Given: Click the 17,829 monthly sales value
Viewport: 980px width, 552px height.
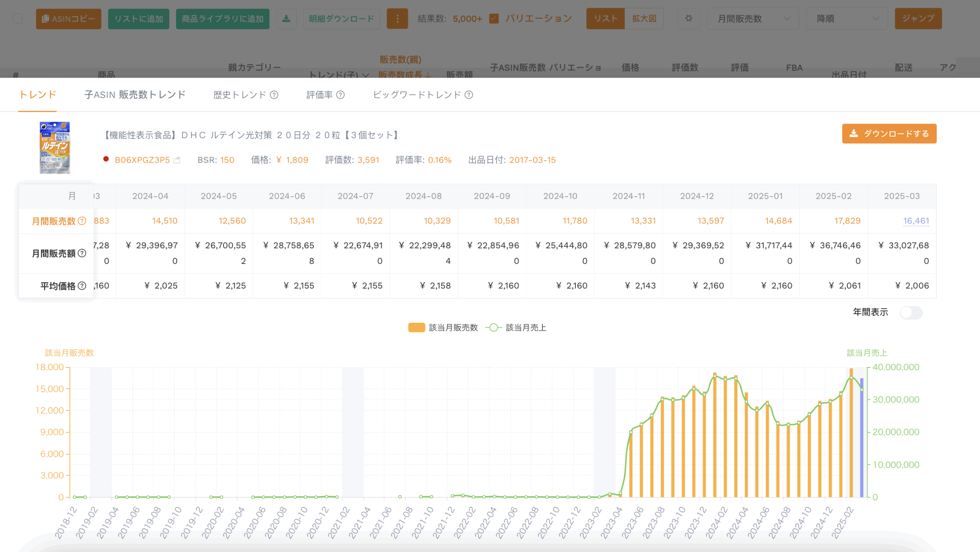Looking at the screenshot, I should tap(847, 221).
